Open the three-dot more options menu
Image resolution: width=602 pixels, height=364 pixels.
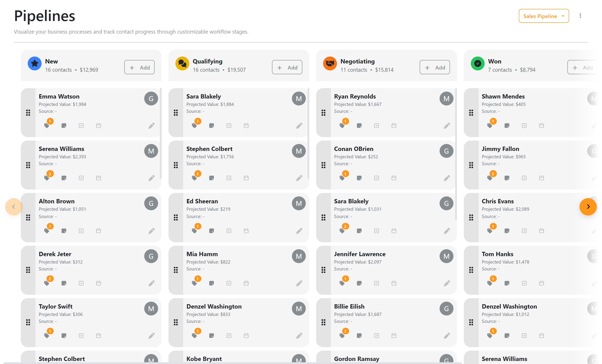pyautogui.click(x=580, y=16)
